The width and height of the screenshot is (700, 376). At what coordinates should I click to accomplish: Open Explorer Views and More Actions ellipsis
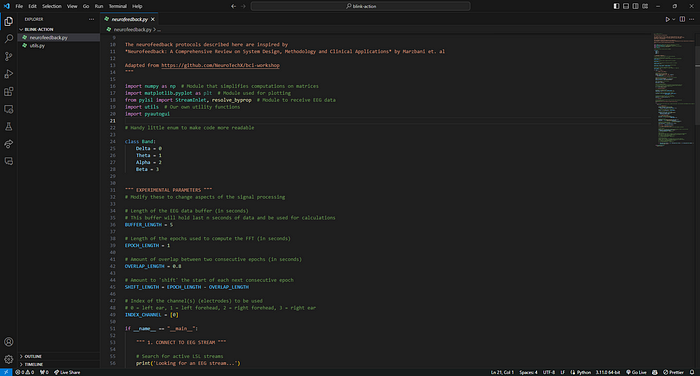coord(92,19)
